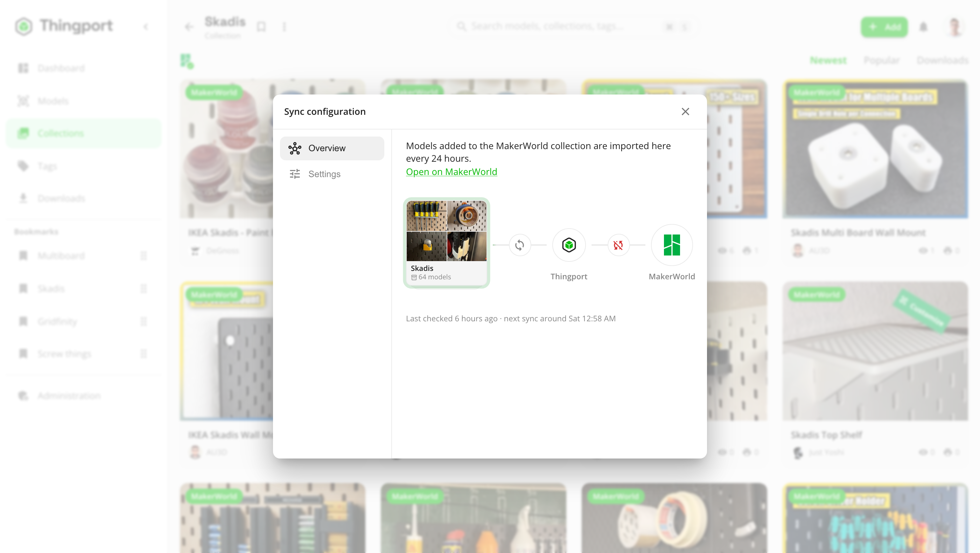Open Tags in the sidebar
Screen dimensions: 980x553
[x=83, y=166]
